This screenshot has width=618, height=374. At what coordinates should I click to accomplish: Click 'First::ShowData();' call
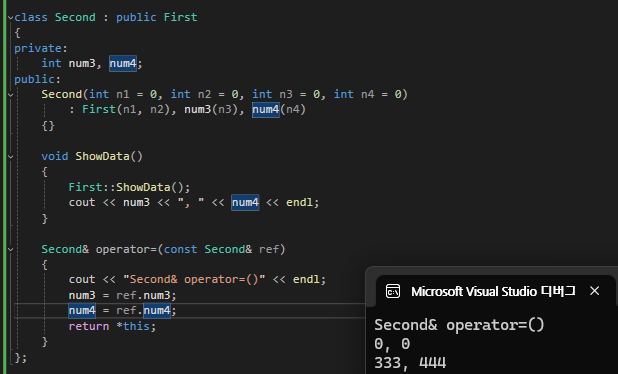[129, 187]
